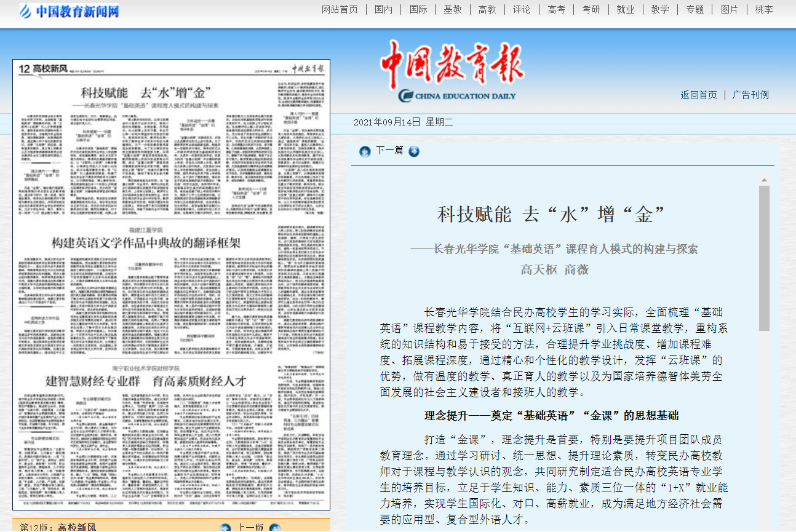Open the 网站首页 menu item
Image resolution: width=796 pixels, height=532 pixels.
tap(340, 9)
